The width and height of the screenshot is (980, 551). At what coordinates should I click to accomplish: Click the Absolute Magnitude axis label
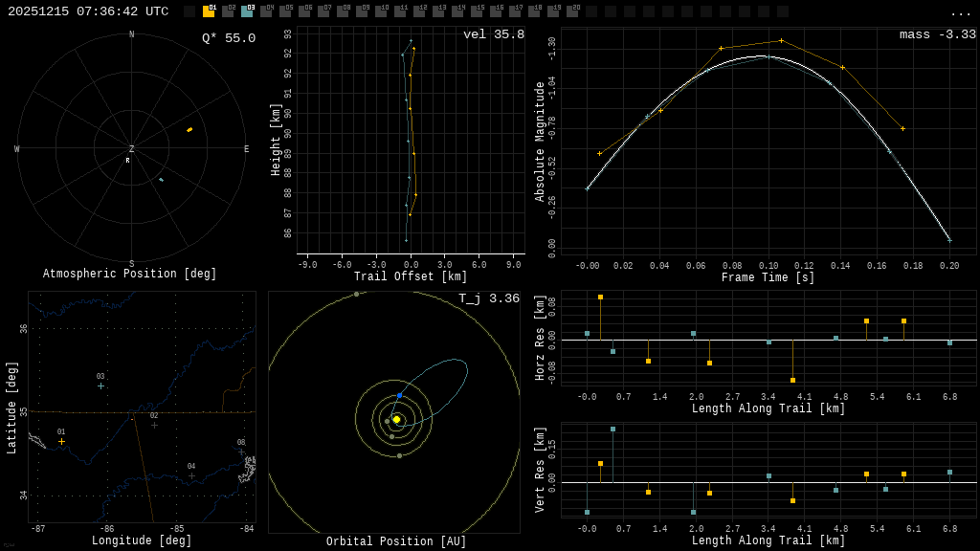(539, 142)
